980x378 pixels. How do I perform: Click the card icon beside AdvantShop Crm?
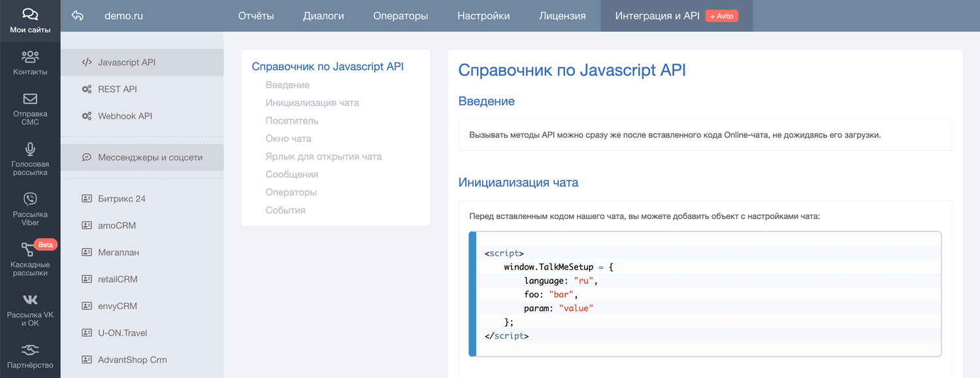pyautogui.click(x=86, y=359)
